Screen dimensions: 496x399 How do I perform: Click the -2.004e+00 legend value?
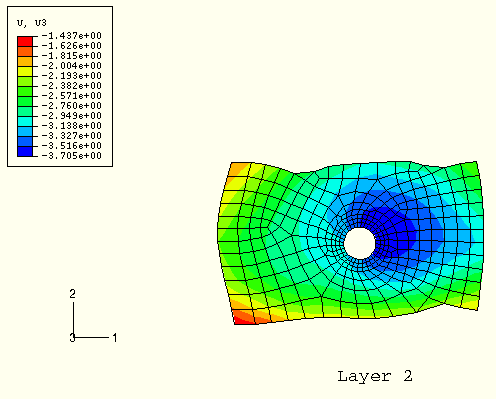[71, 66]
